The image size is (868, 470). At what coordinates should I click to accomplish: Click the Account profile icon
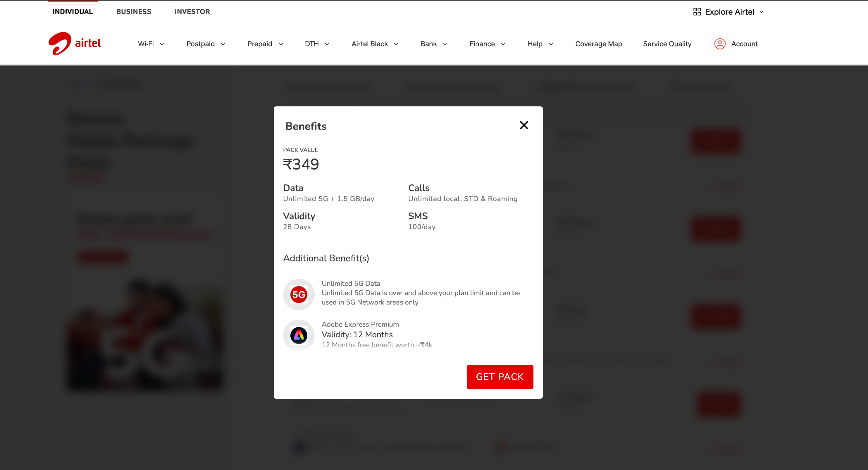tap(720, 44)
